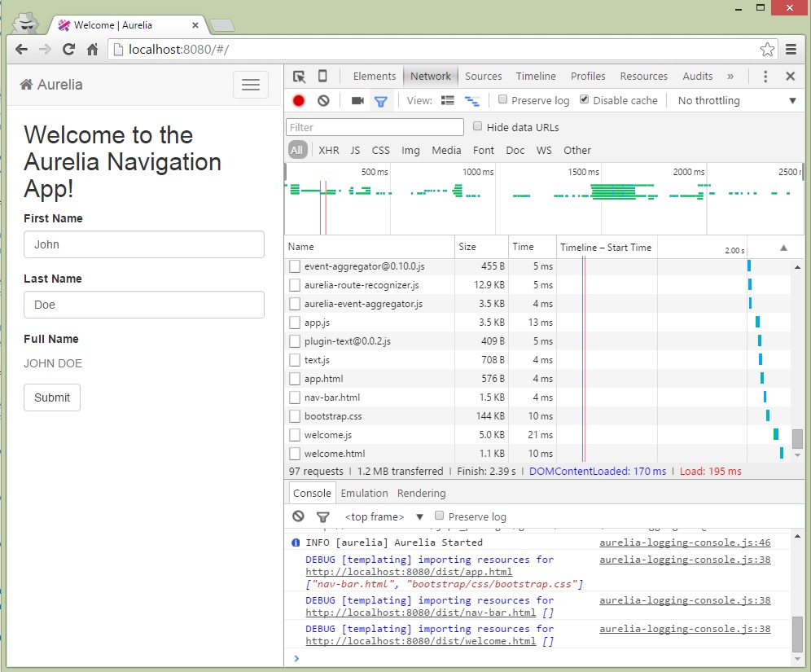
Task: Click the network Filter text field
Action: [375, 127]
